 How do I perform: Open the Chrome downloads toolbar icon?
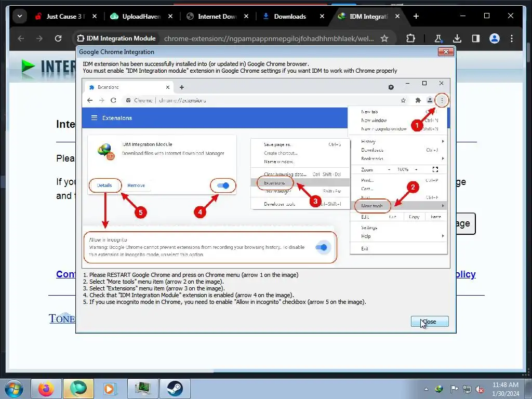tap(457, 38)
